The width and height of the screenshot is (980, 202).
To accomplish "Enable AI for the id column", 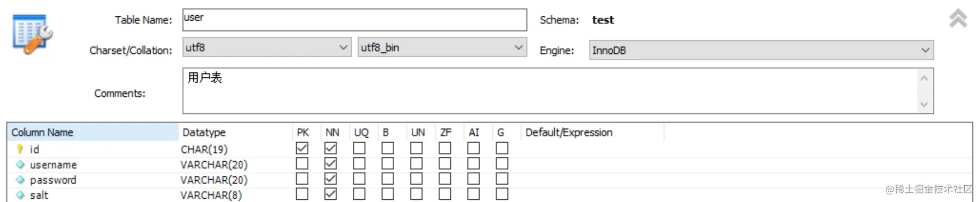I will point(474,148).
